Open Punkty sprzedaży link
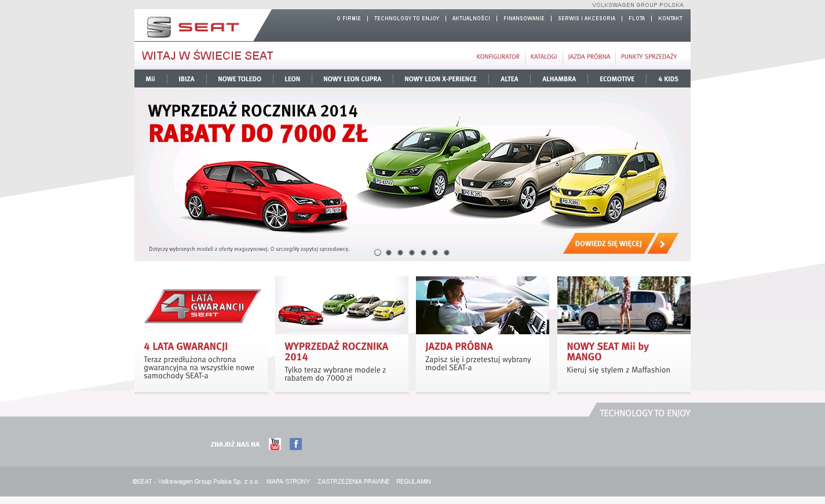 click(649, 57)
